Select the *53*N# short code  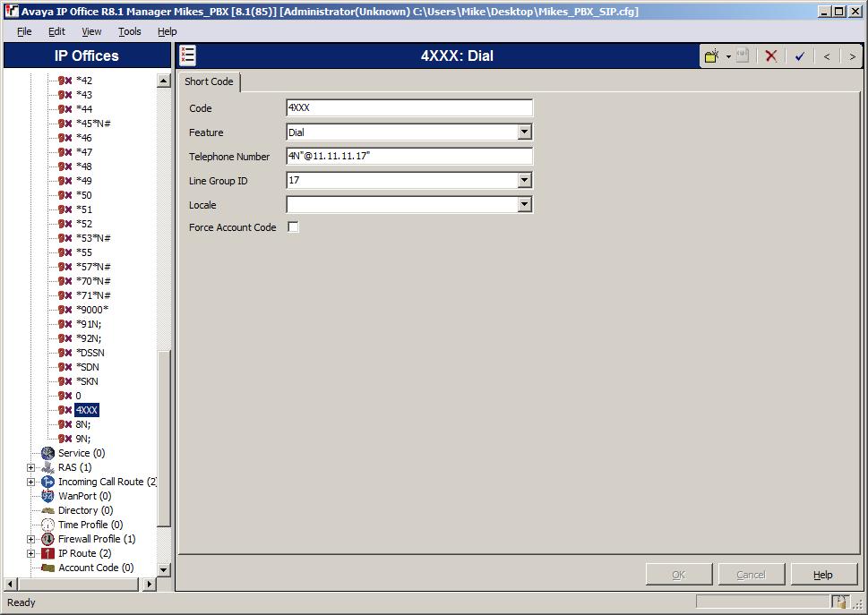tap(93, 238)
